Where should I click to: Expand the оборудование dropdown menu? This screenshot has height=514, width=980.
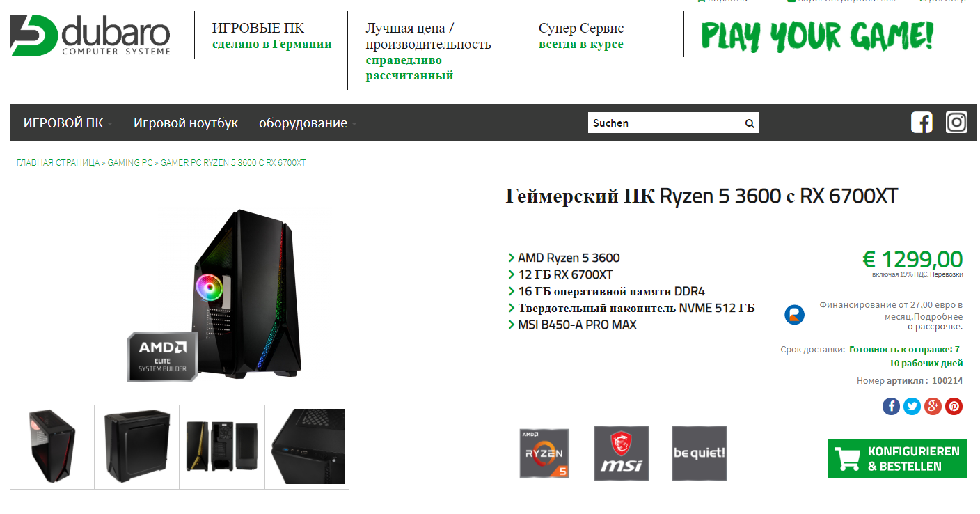click(308, 123)
